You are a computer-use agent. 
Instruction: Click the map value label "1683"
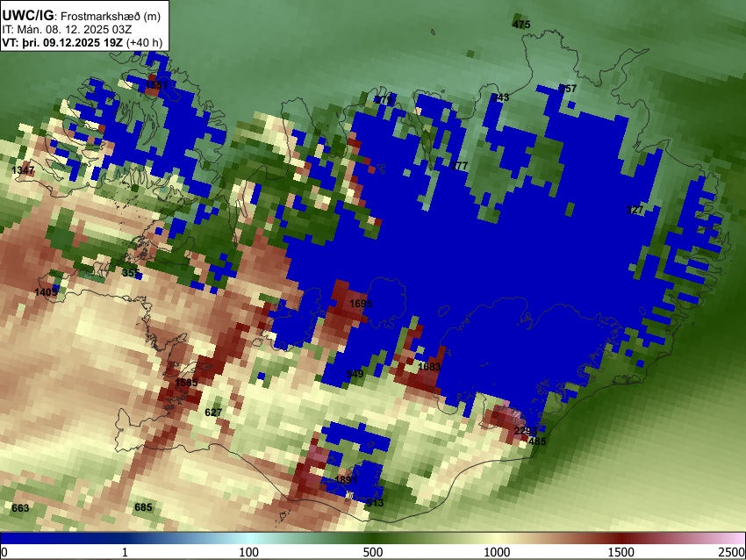(x=429, y=367)
